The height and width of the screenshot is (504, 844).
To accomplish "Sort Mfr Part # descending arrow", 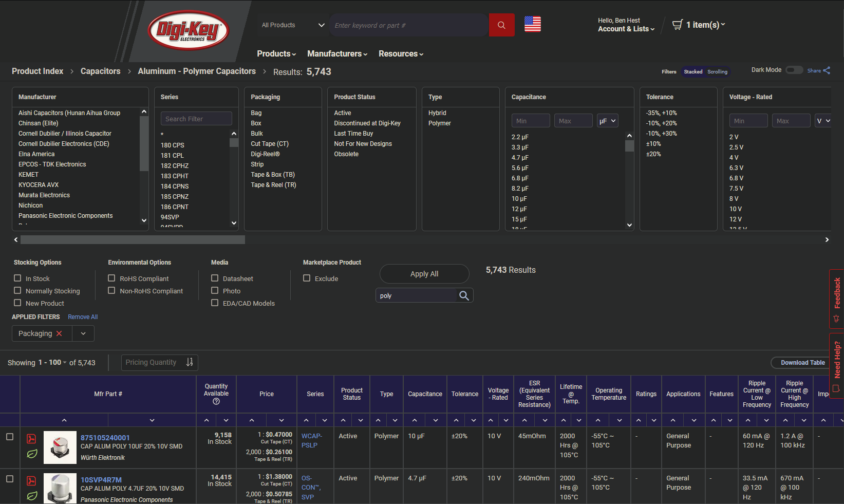I will (152, 420).
